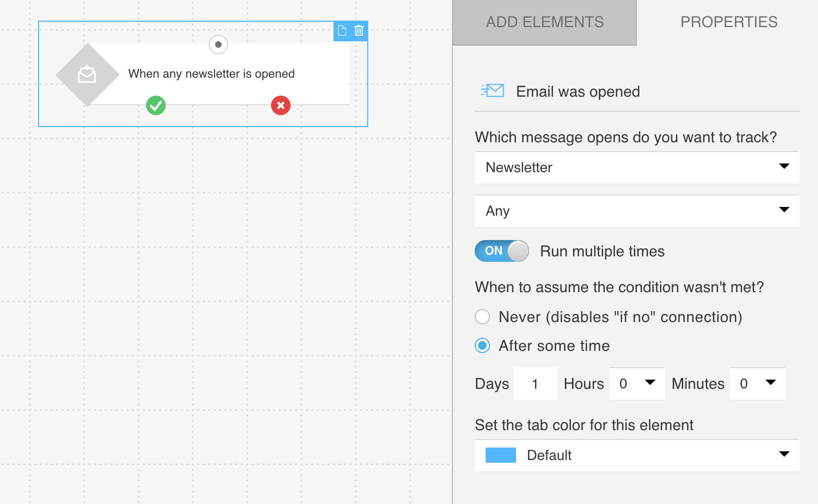Open the Any newsletter dropdown
The height and width of the screenshot is (504, 818).
(637, 211)
